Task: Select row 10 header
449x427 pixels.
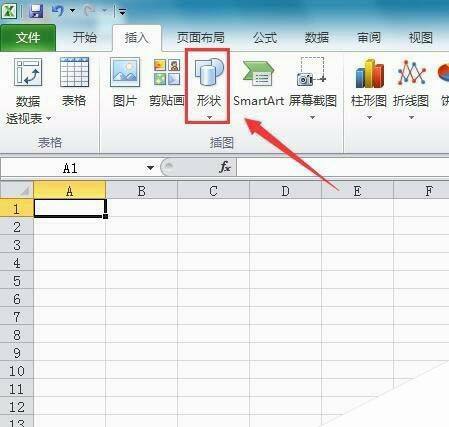Action: (x=17, y=371)
